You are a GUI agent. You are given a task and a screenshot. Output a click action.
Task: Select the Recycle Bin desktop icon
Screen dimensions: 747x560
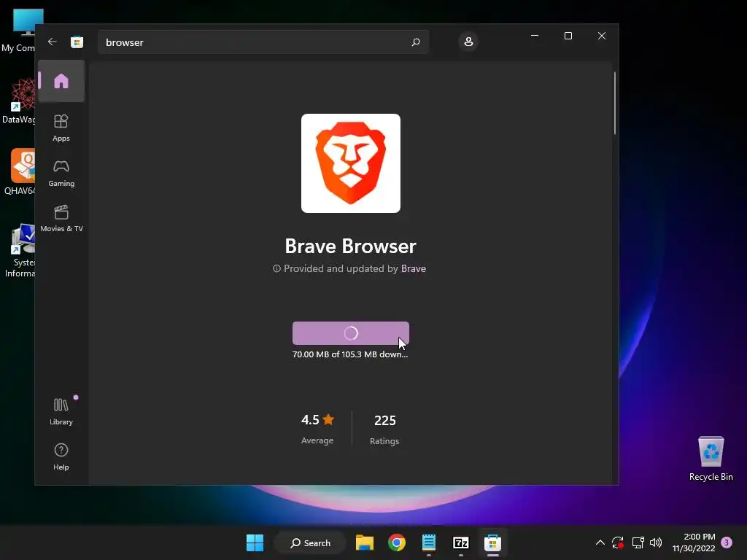click(711, 459)
